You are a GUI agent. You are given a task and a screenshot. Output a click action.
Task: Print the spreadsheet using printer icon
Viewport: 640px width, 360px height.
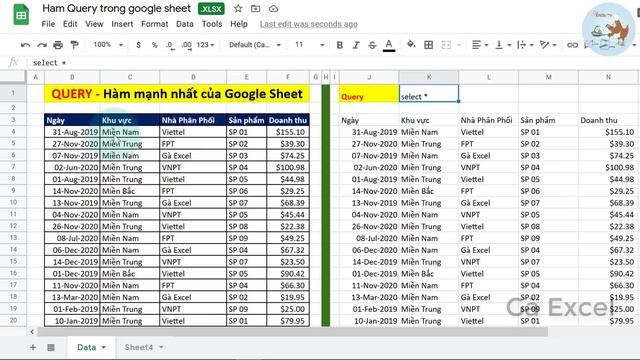point(58,45)
